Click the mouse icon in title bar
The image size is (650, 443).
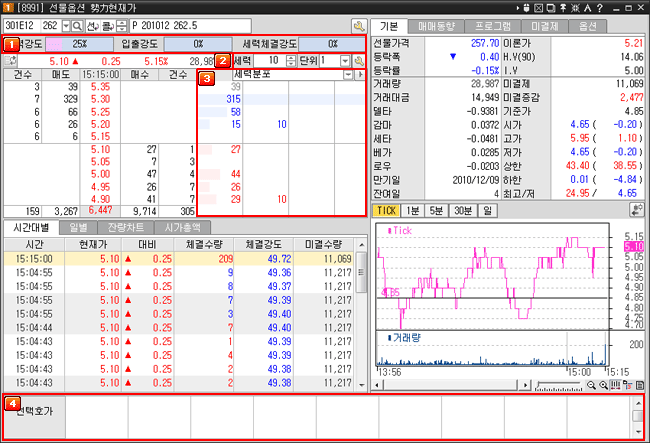526,8
